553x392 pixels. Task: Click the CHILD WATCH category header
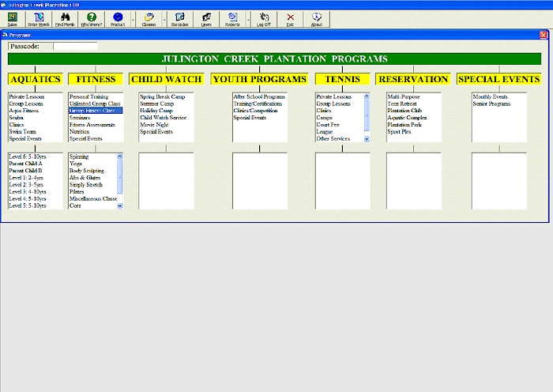[x=167, y=79]
